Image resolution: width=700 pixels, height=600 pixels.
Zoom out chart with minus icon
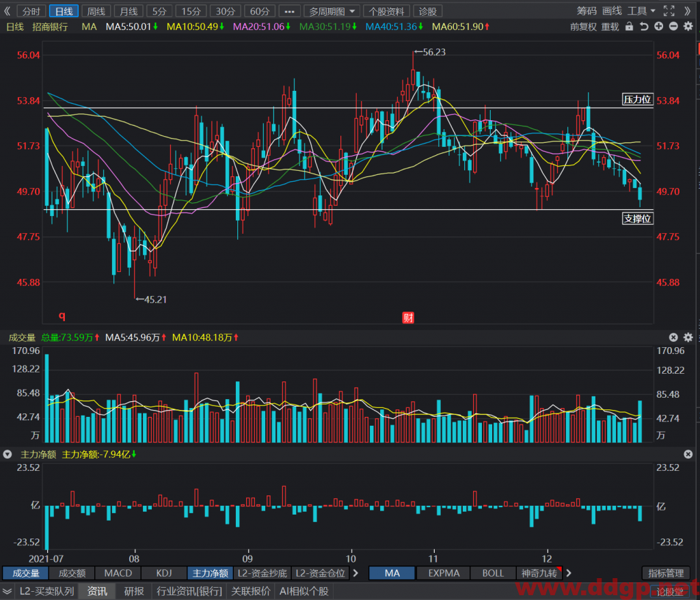[x=673, y=27]
